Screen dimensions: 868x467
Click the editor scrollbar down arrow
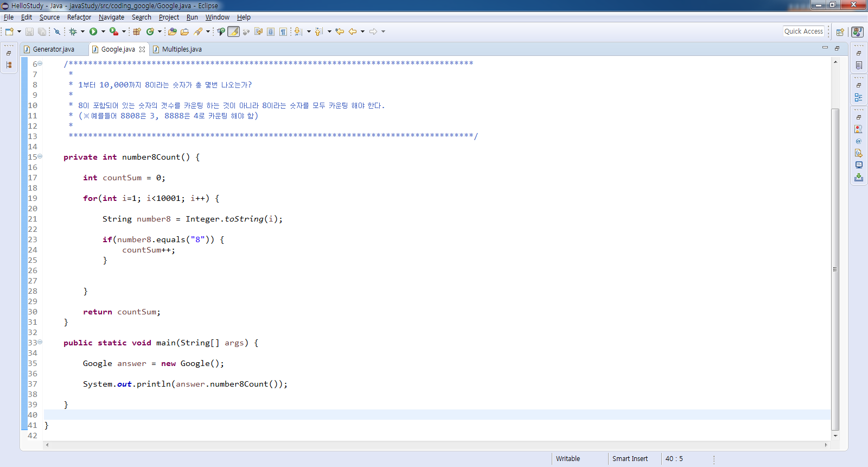point(835,436)
